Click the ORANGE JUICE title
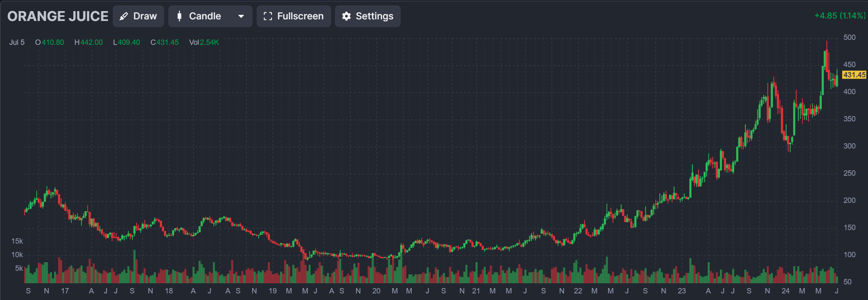 tap(58, 16)
